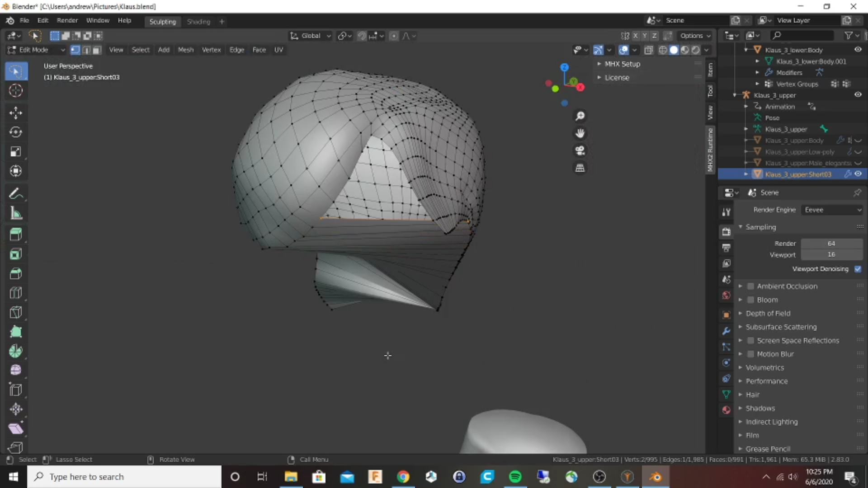
Task: Hide Klaus_3_upper:Short03 with its eye toggle
Action: [858, 174]
